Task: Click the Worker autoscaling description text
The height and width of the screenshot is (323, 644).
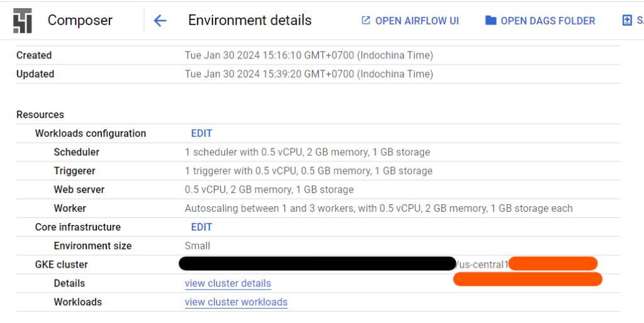Action: click(x=379, y=209)
